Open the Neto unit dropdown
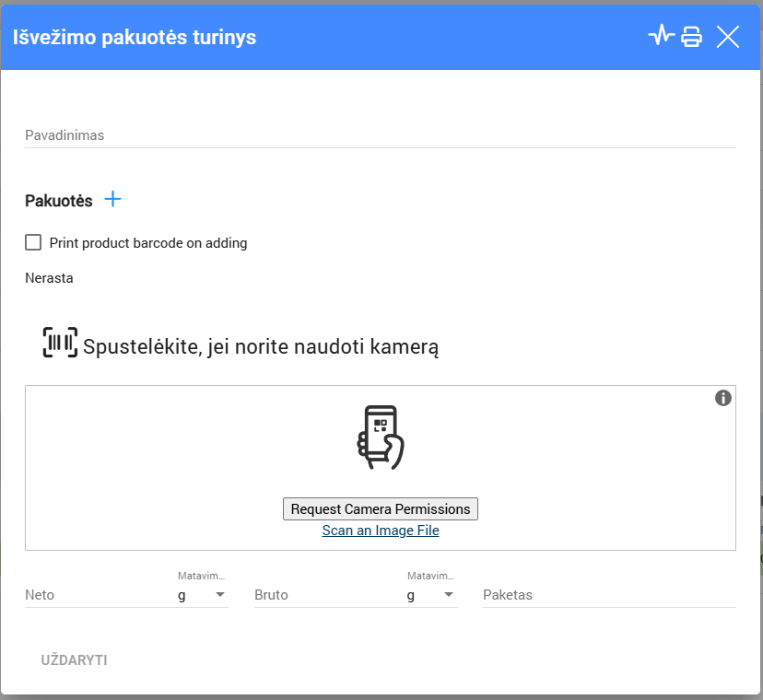Image resolution: width=763 pixels, height=700 pixels. click(202, 595)
